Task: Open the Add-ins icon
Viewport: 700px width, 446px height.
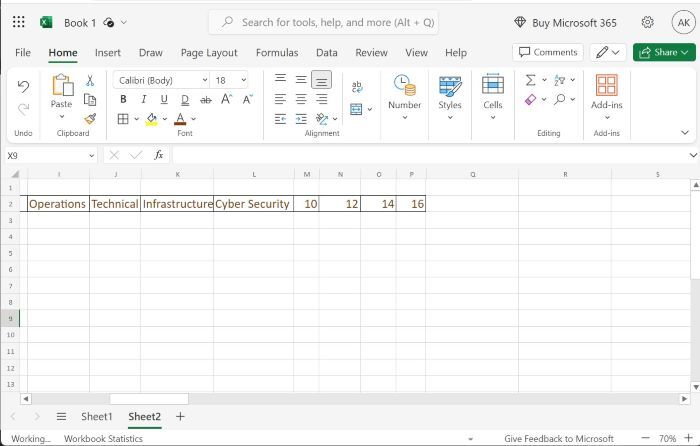Action: tap(607, 85)
